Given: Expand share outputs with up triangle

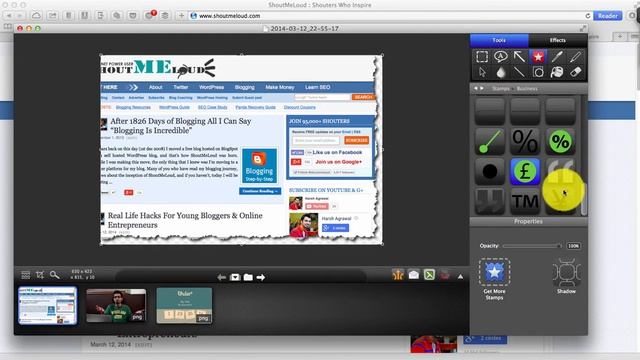Looking at the screenshot, I should pos(460,277).
